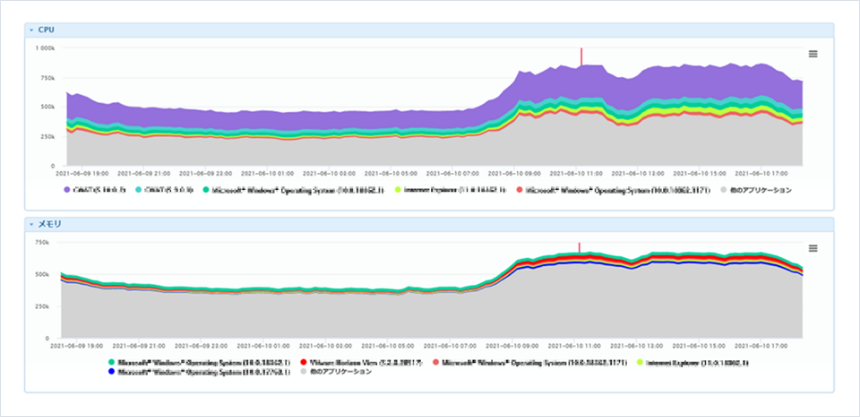The height and width of the screenshot is (417, 860).
Task: Collapse the CPU panel with its arrow
Action: pyautogui.click(x=31, y=30)
